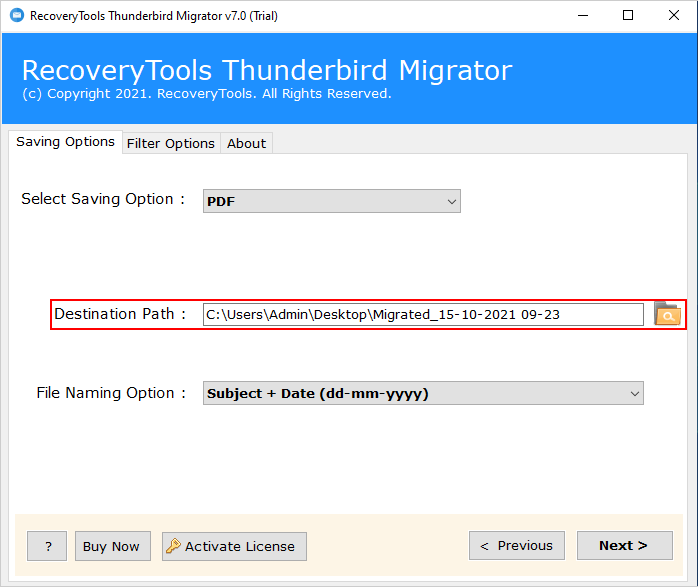Click the copyright 2021 RecoveryTools text
Screen dimensions: 698x587
pos(207,94)
